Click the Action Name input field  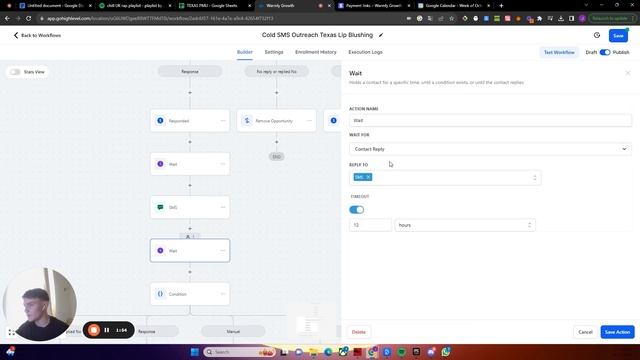pyautogui.click(x=490, y=120)
